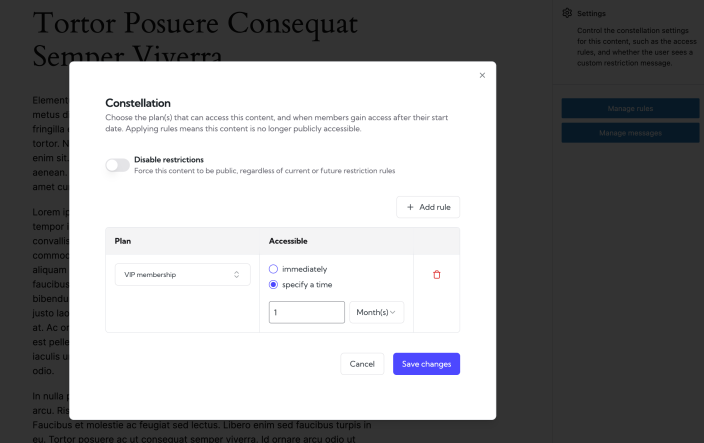Click the Add rule button
Viewport: 704px width, 443px height.
click(428, 207)
